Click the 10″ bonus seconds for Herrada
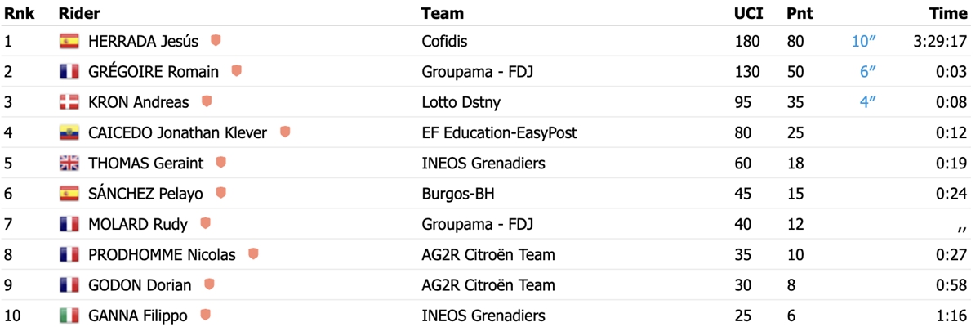 [863, 41]
